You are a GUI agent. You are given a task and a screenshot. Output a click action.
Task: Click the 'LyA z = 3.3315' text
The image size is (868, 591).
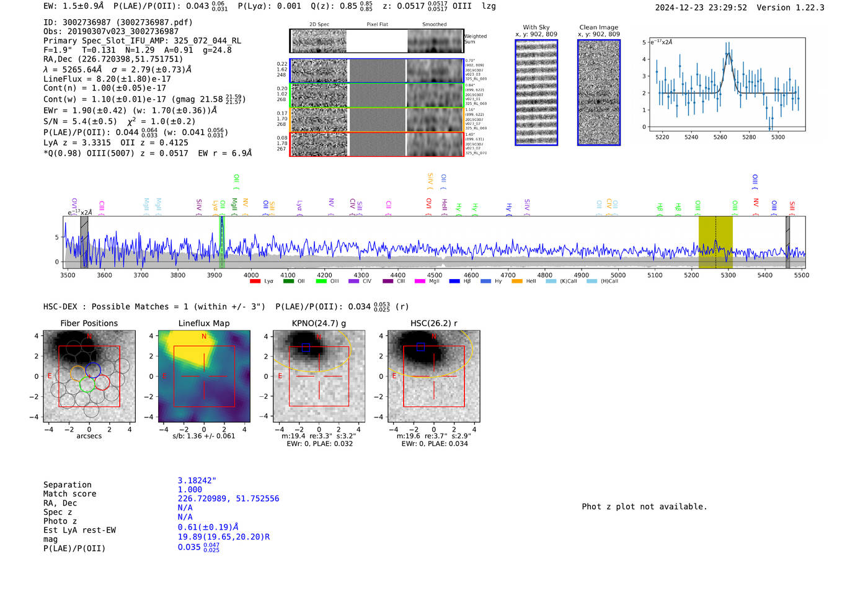76,143
